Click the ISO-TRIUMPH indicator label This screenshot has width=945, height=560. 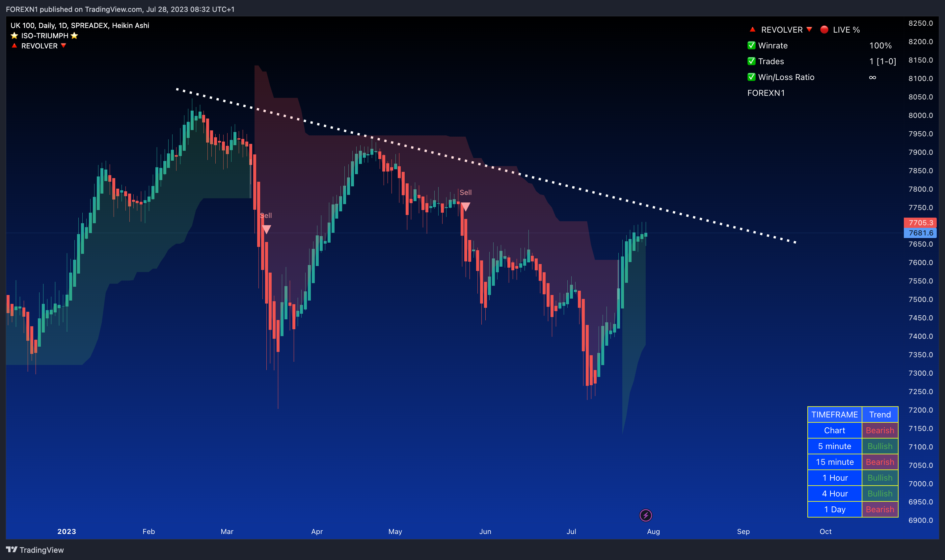(44, 36)
